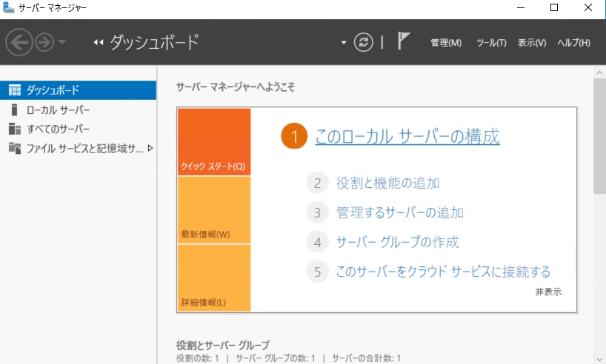The height and width of the screenshot is (364, 606).
Task: Open the 管理(M) menu
Action: [x=446, y=42]
